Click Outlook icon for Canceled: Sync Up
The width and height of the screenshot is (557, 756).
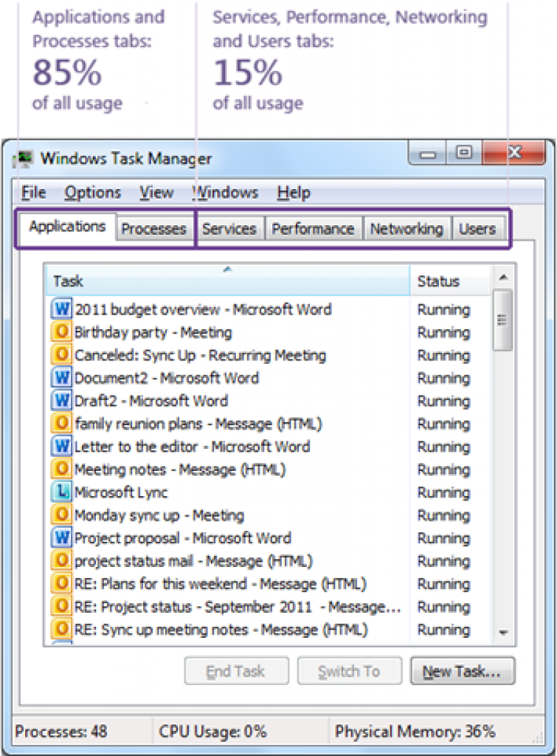coord(62,354)
